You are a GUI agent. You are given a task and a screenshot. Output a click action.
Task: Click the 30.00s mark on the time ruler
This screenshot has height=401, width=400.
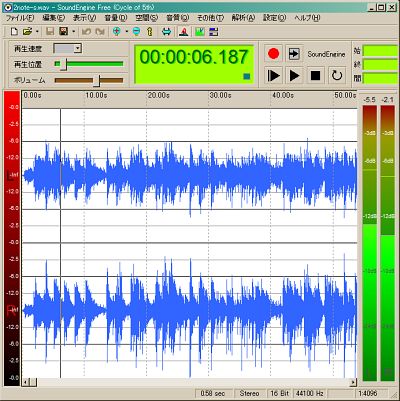pyautogui.click(x=220, y=95)
